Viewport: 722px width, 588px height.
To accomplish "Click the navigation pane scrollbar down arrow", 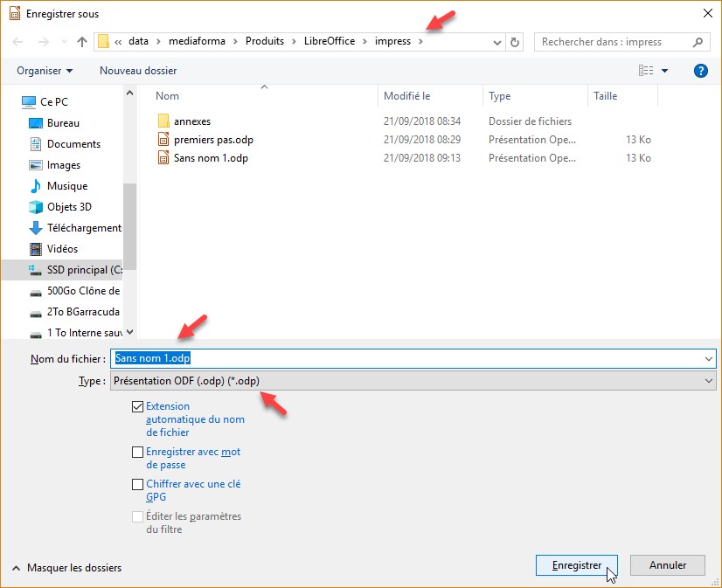I will point(130,332).
